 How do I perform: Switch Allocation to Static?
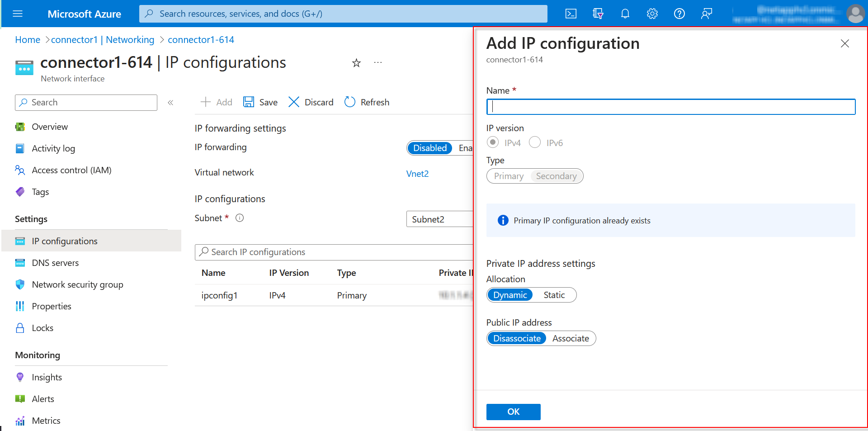554,295
